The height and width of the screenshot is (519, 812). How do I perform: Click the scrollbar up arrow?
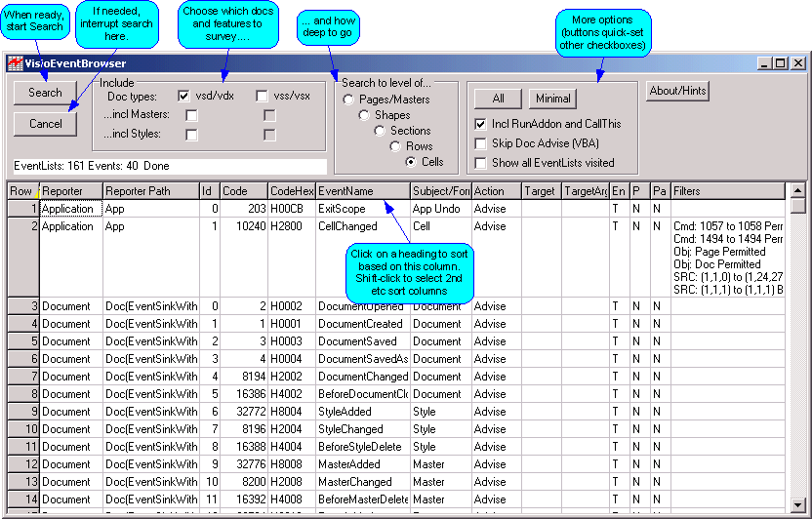(x=798, y=190)
